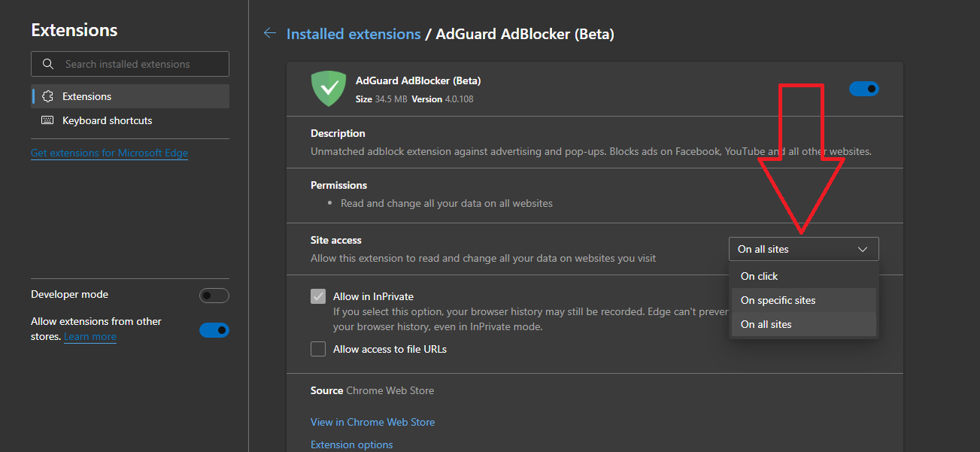
Task: Go to Keyboard shortcuts page
Action: (x=107, y=120)
